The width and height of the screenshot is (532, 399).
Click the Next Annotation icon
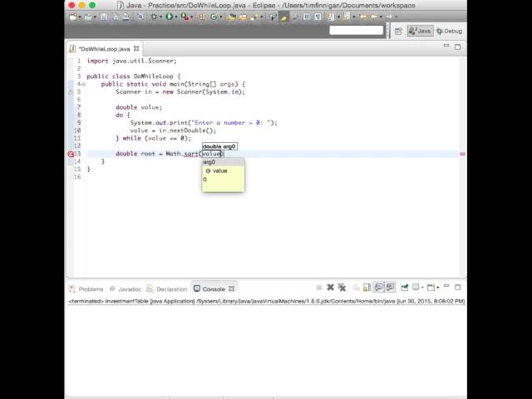[x=331, y=17]
